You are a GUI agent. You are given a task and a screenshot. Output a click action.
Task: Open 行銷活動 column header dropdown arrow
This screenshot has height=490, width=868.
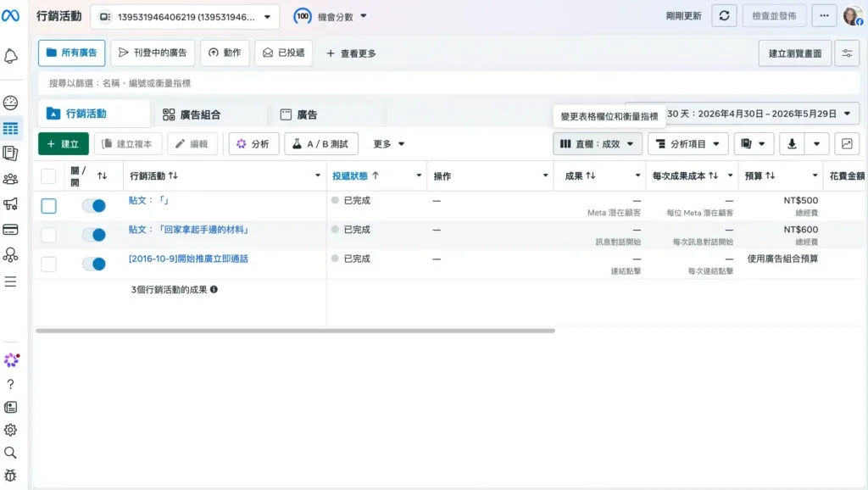pyautogui.click(x=318, y=175)
